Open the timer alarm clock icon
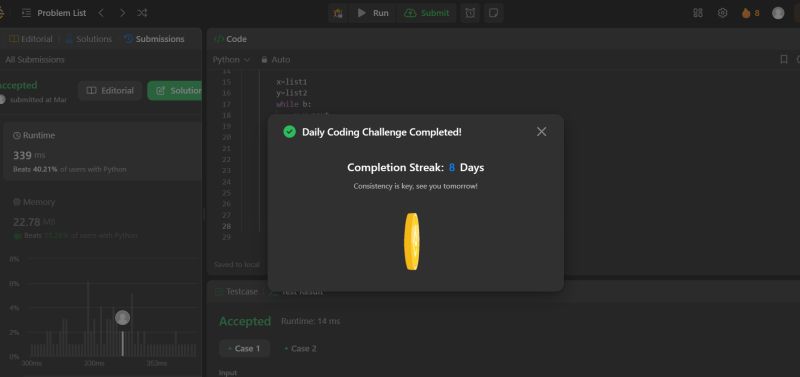 (470, 13)
